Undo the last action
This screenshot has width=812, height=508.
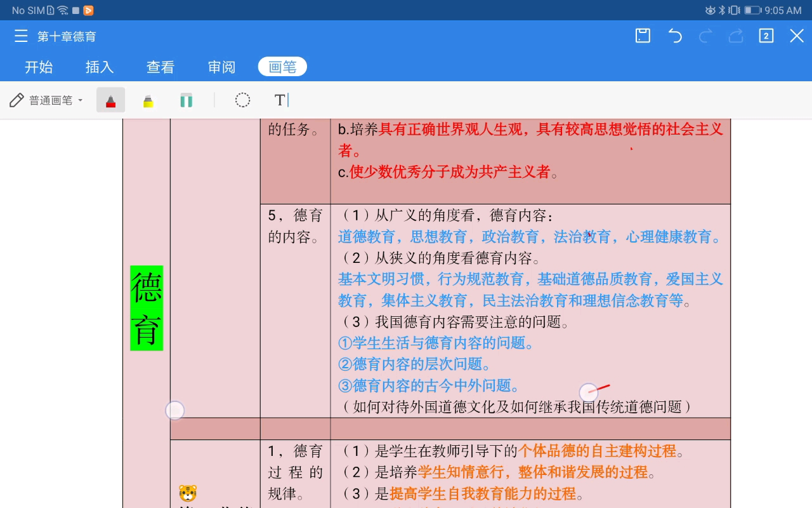click(x=675, y=36)
